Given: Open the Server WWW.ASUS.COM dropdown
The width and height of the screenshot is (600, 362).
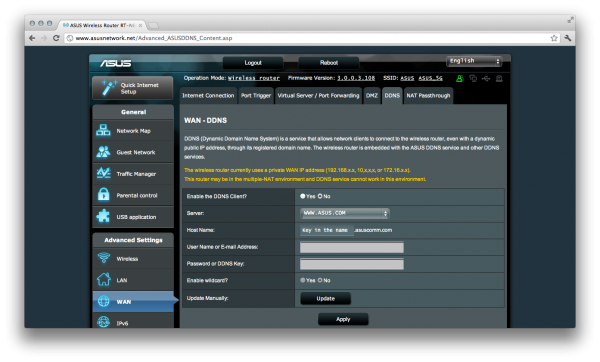Looking at the screenshot, I should 345,213.
